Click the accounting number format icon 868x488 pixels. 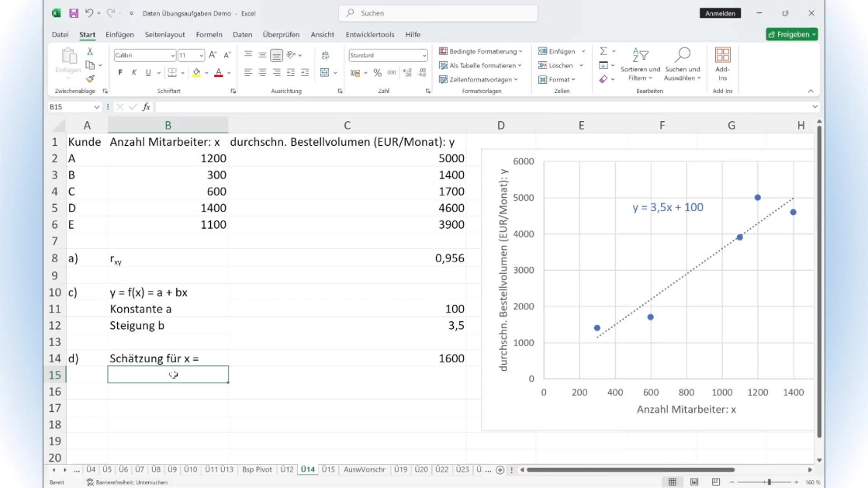(x=355, y=73)
